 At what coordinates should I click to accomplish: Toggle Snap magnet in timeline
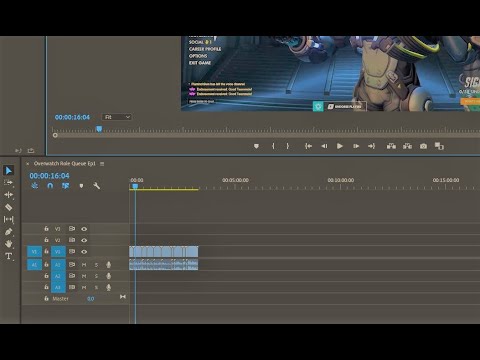50,186
